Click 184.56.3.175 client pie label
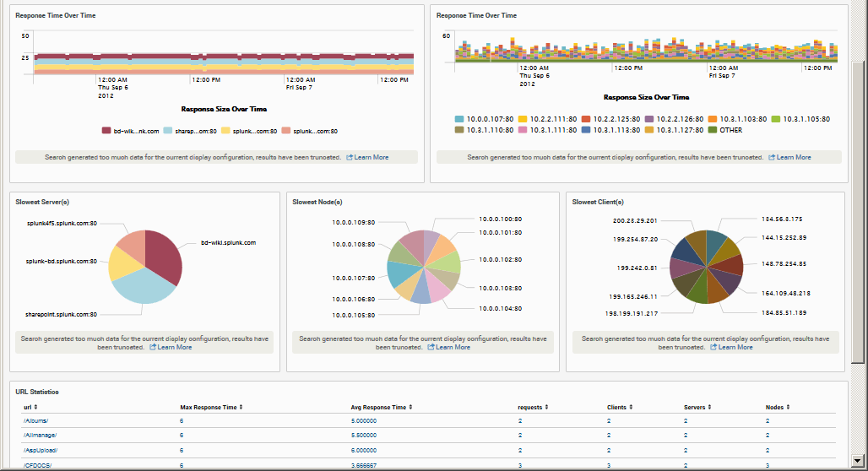Screen dimensions: 868x471 (x=782, y=219)
